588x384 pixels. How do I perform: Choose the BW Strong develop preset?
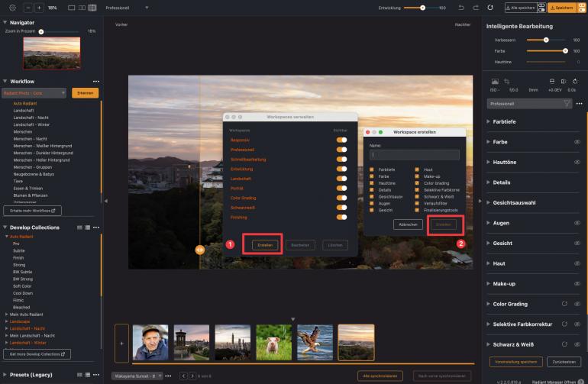coord(23,279)
